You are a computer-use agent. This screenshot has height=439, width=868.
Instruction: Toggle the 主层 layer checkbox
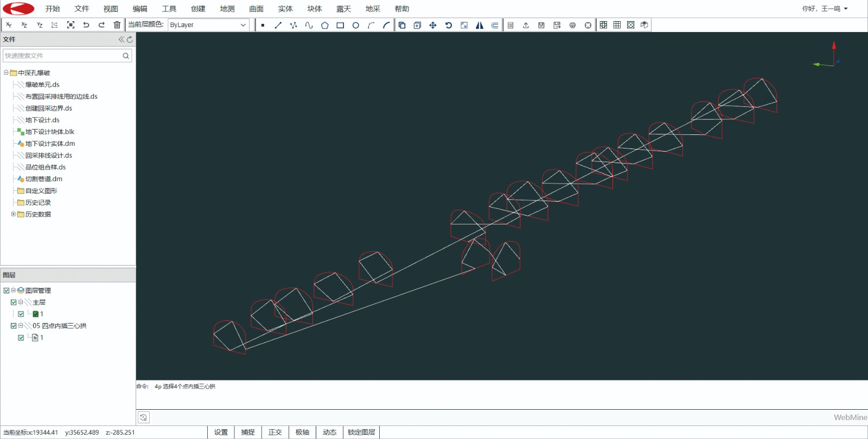[x=14, y=302]
